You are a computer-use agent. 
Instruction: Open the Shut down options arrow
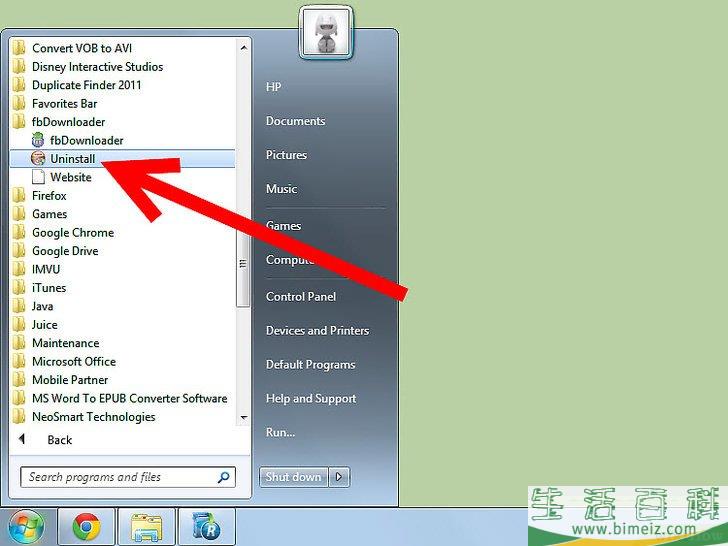[339, 477]
